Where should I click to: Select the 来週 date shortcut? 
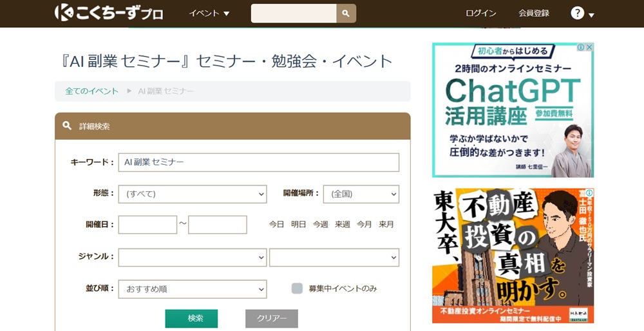coord(342,224)
